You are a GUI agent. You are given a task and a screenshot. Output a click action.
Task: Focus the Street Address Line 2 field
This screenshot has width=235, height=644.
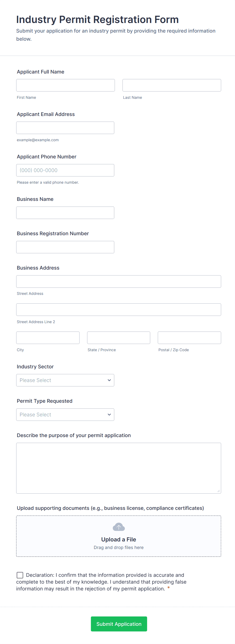(x=119, y=309)
